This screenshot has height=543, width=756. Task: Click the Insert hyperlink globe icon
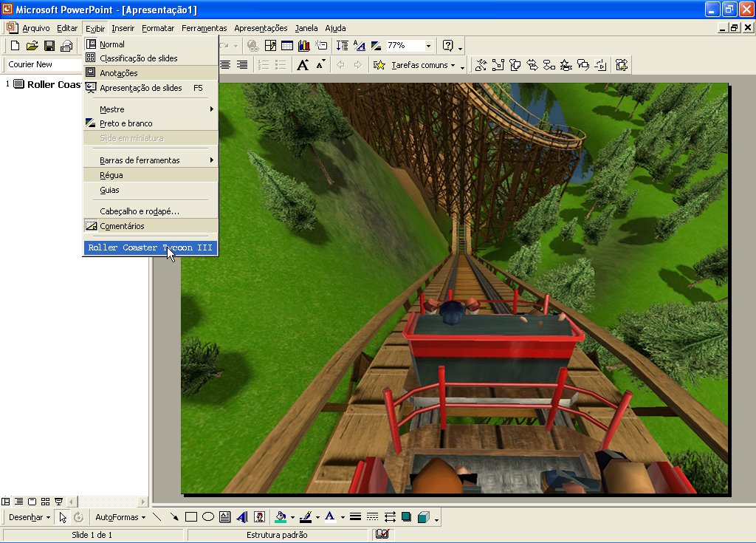252,46
